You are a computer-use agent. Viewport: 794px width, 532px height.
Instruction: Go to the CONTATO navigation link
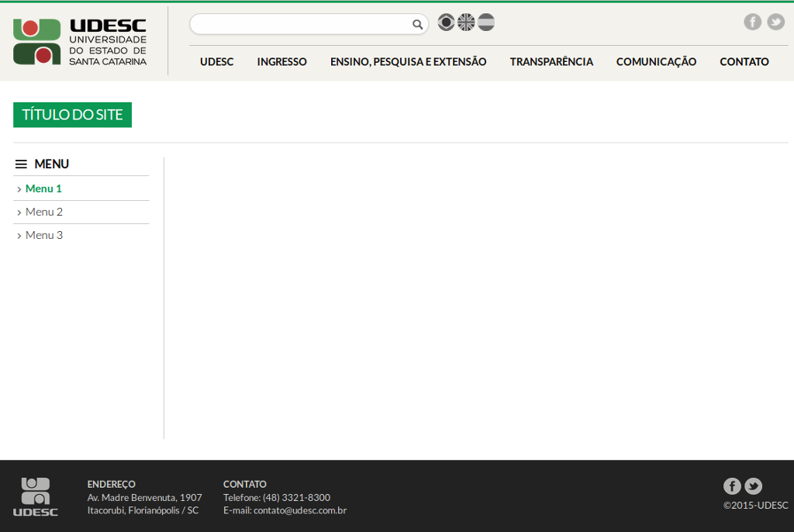[x=744, y=62]
